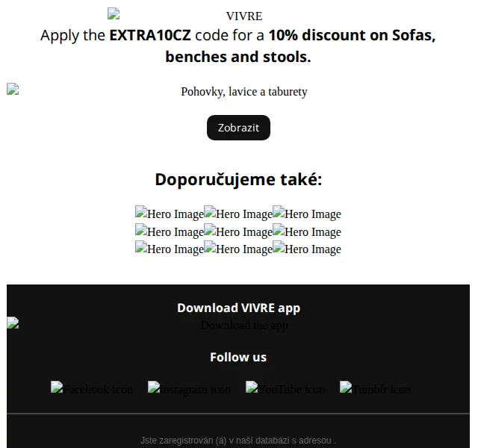Open the Tumblr icon link
This screenshot has width=478, height=448.
[375, 388]
